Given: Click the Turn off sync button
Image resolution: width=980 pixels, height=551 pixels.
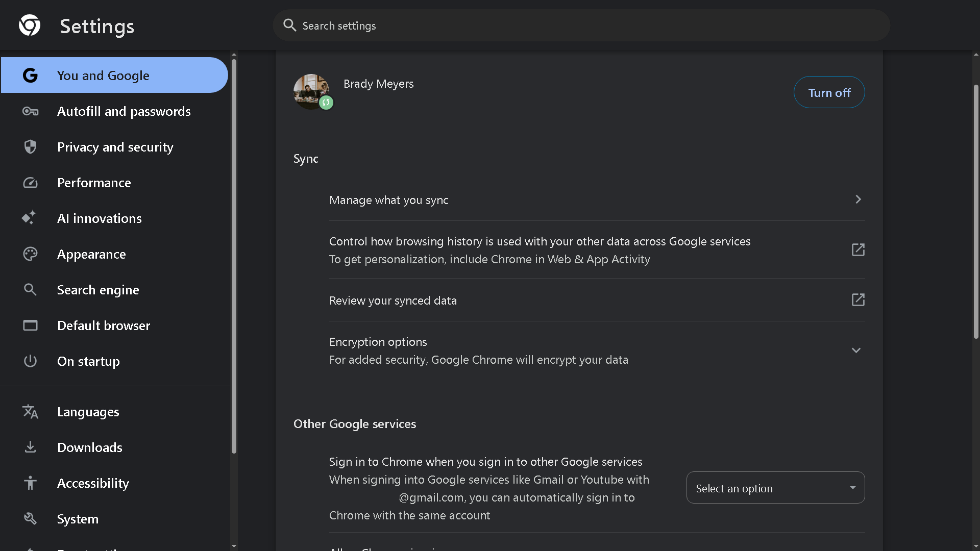Looking at the screenshot, I should [829, 92].
